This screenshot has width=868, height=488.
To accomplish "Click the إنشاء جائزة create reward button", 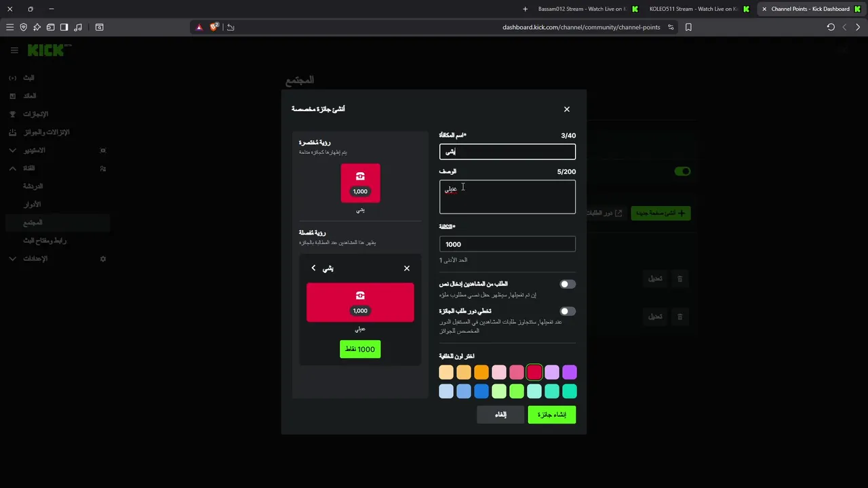I will coord(552,415).
